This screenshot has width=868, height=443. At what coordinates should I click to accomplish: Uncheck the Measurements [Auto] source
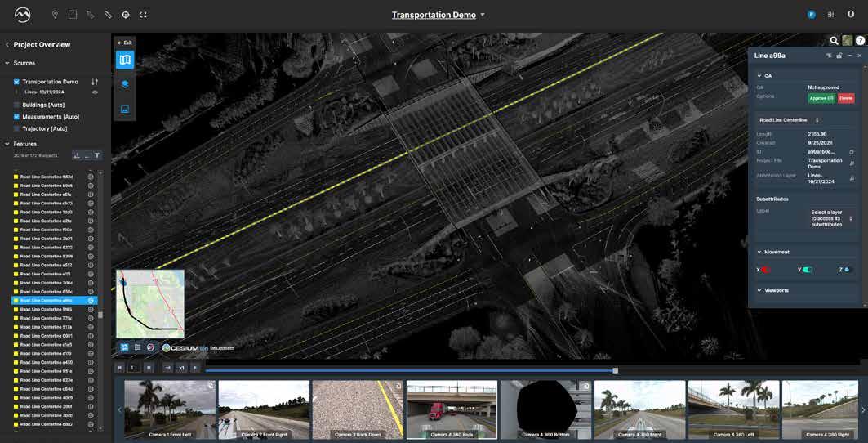click(x=16, y=117)
